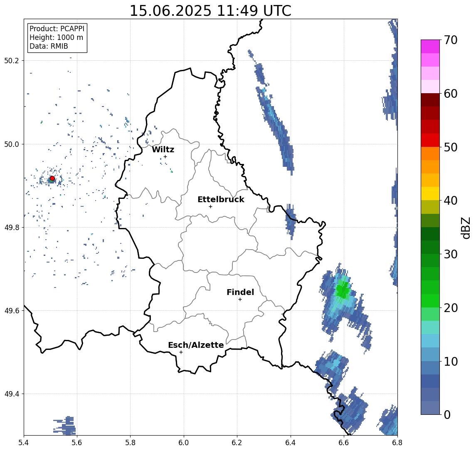Viewport: 476px width, 451px height.
Task: Click the orange colorbar segment below 50
Action: pyautogui.click(x=430, y=154)
